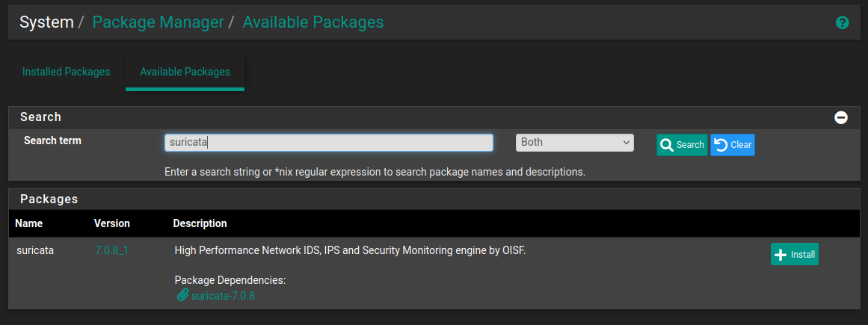Open the suricata-7.0.8 dependency link
This screenshot has height=325, width=868.
click(x=223, y=296)
